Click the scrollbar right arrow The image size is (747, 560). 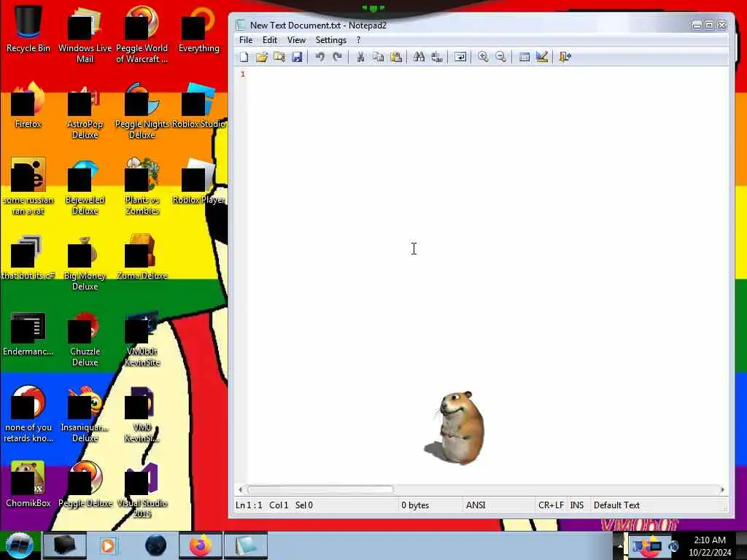tap(723, 489)
